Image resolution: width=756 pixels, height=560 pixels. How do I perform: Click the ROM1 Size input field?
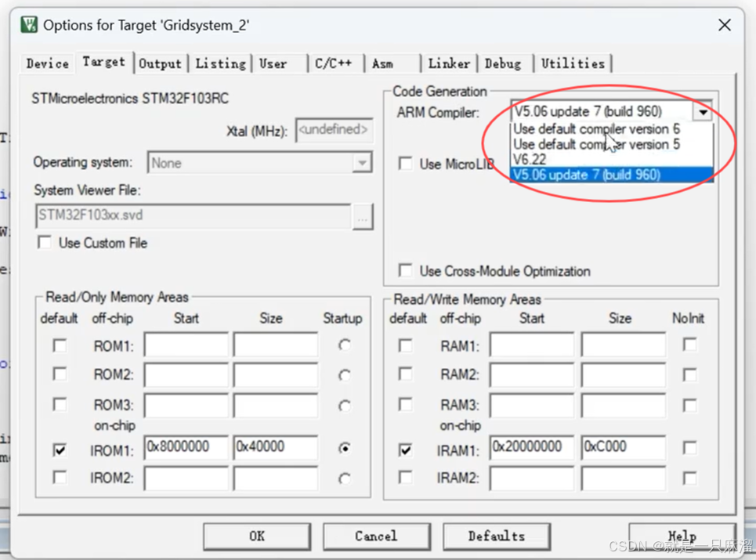(275, 344)
